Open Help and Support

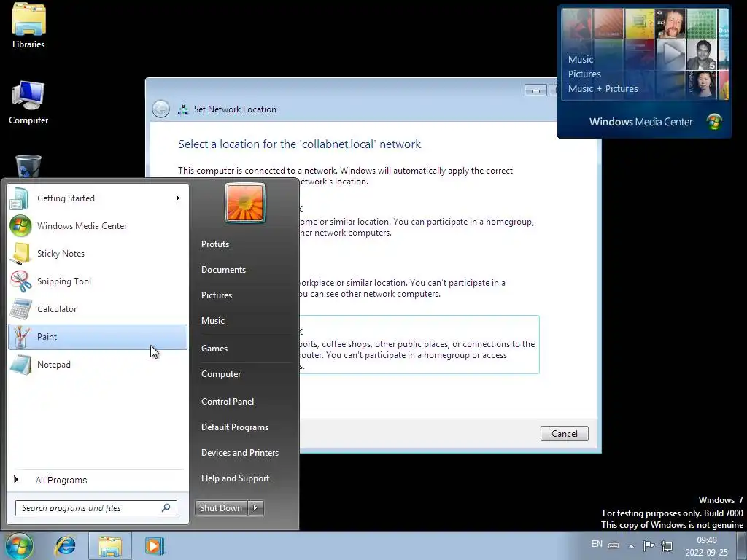click(236, 478)
